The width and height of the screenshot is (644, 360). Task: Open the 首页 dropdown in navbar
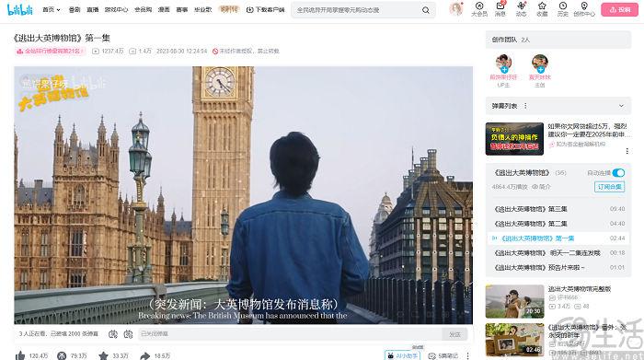(x=52, y=9)
